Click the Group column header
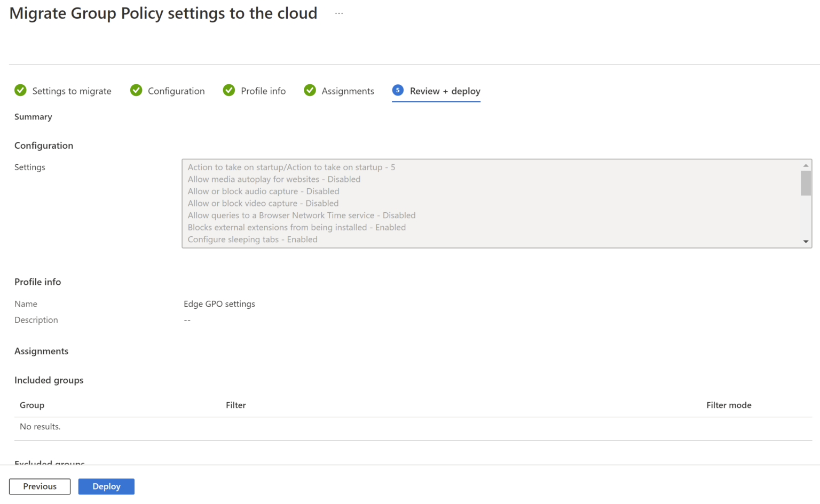The height and width of the screenshot is (504, 820). click(31, 405)
